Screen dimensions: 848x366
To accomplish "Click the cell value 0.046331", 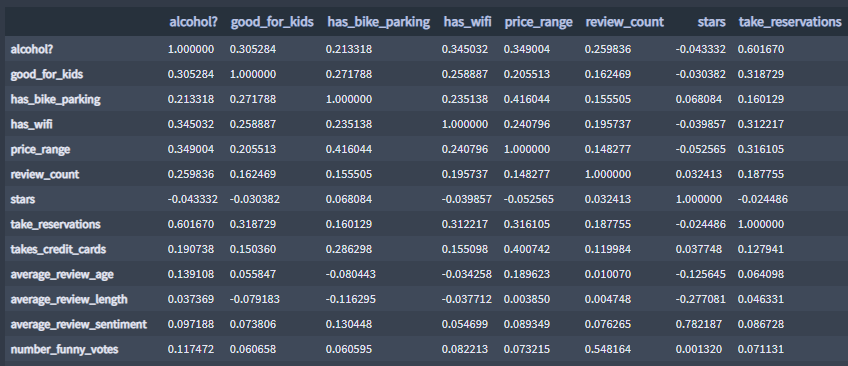I will point(761,299).
